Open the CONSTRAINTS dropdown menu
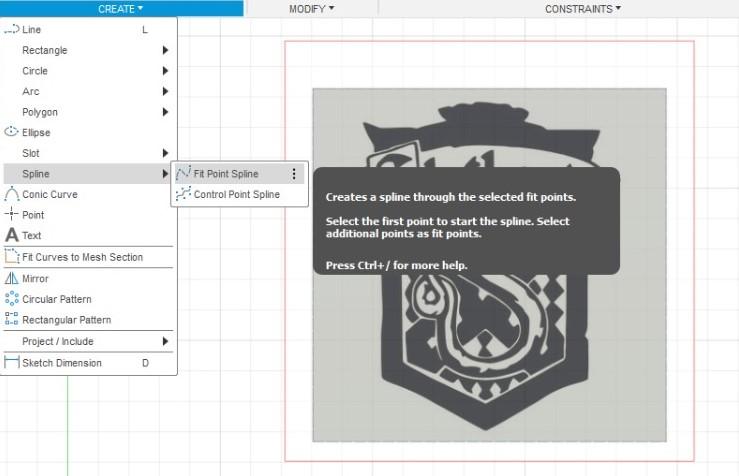The width and height of the screenshot is (739, 476). click(583, 8)
